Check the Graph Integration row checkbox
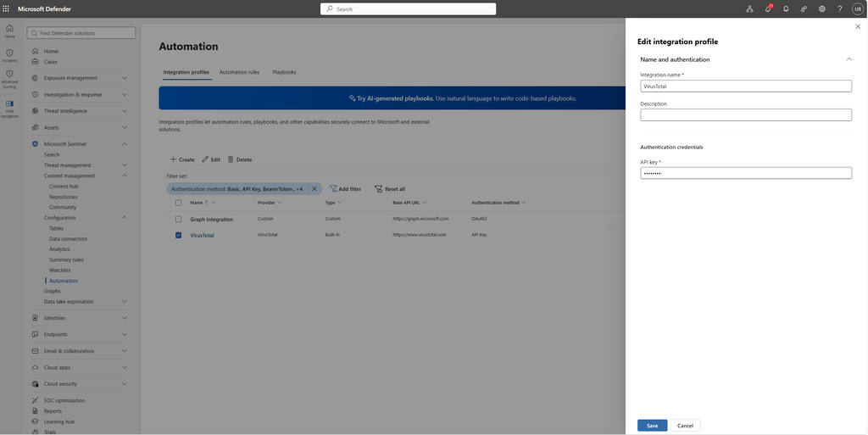Screen dimensions: 868x435 pos(178,219)
